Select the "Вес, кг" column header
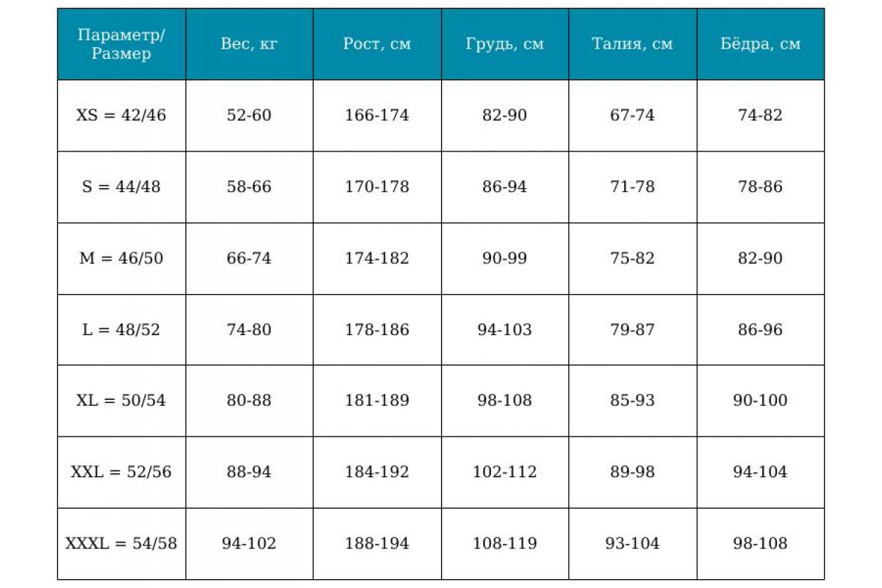Screen dimensions: 882x588 tap(249, 44)
